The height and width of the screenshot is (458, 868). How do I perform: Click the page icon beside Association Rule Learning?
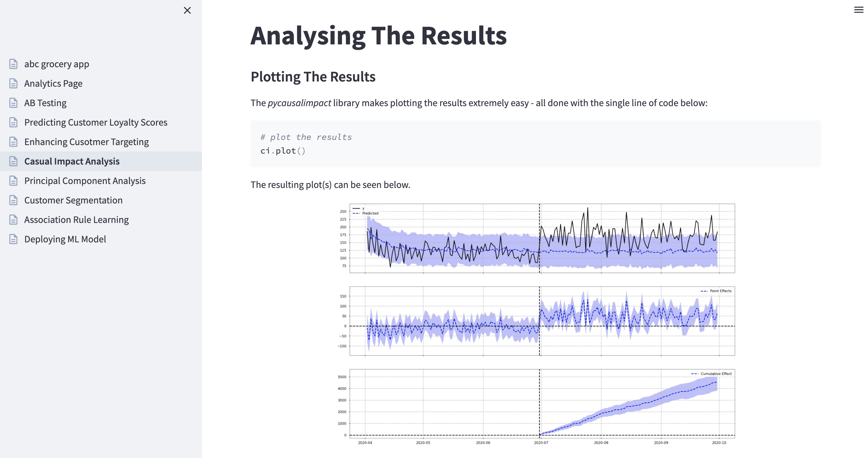tap(13, 220)
